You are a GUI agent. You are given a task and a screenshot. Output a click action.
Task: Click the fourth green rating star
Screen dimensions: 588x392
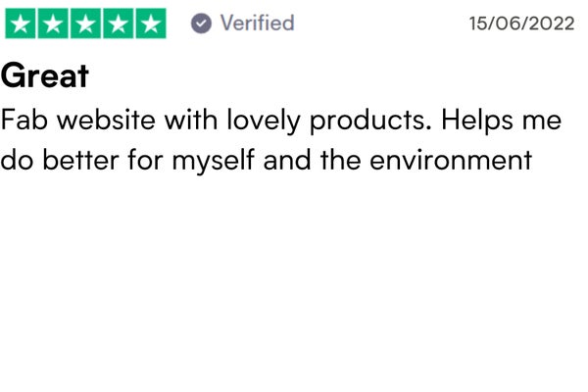tap(119, 24)
